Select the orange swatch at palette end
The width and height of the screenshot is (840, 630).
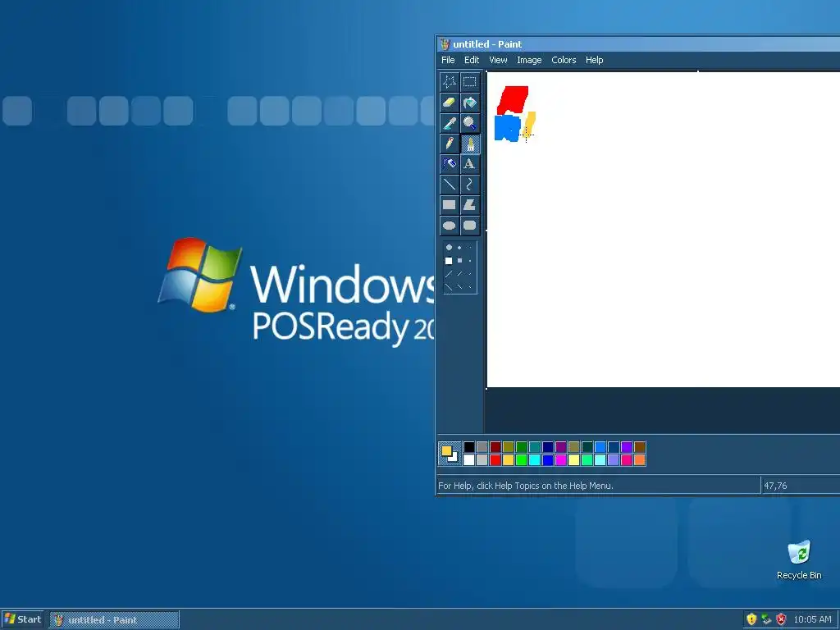pos(640,459)
